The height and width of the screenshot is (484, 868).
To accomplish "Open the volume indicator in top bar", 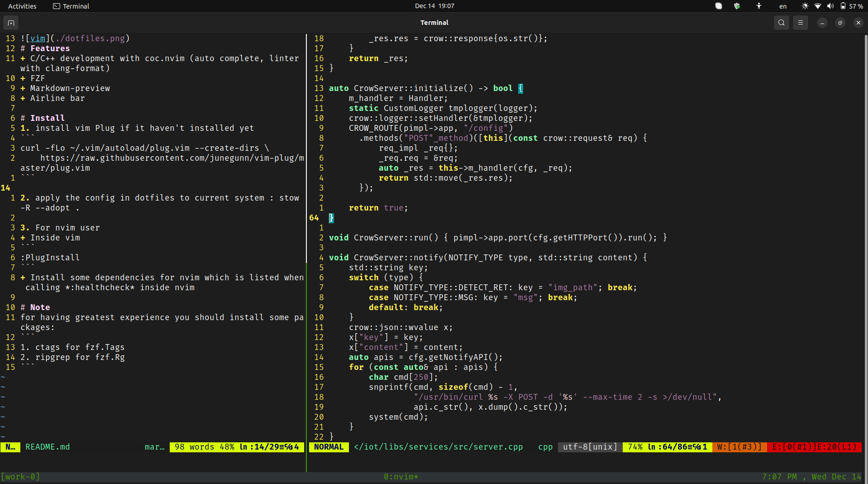I will (x=830, y=6).
